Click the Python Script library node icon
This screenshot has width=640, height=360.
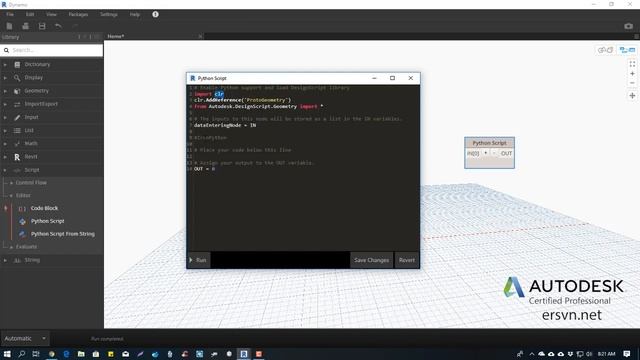tap(22, 221)
